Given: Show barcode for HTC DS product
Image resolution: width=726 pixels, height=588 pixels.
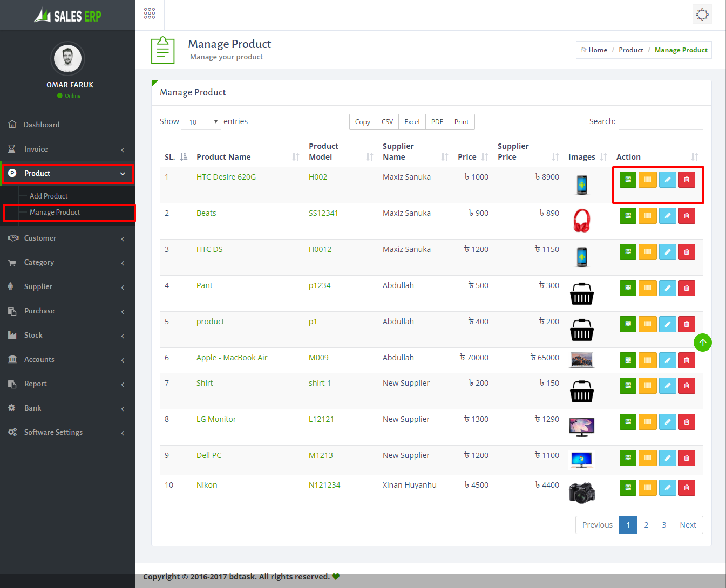Looking at the screenshot, I should click(x=648, y=252).
